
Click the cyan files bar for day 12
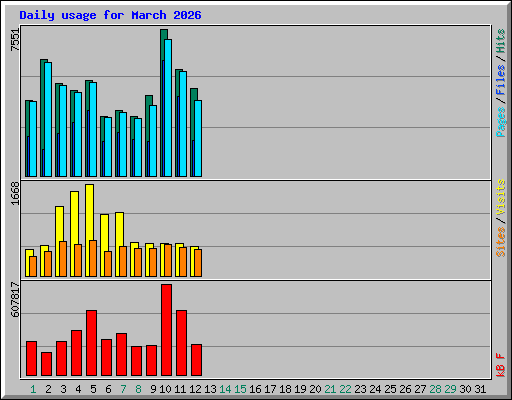198,138
